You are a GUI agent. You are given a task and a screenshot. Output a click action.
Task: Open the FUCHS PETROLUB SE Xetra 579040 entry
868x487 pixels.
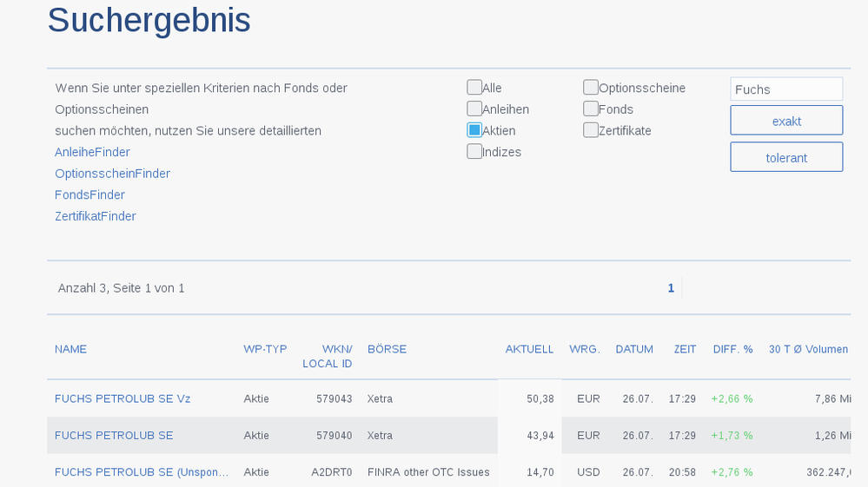pyautogui.click(x=114, y=436)
